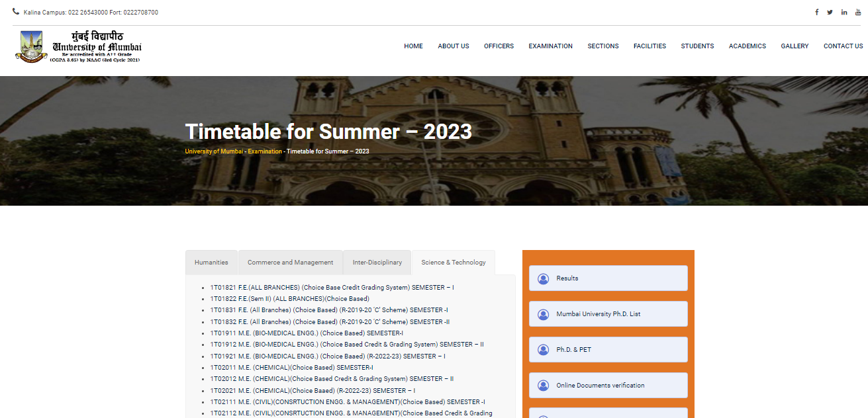Open the Online Documents verification button
The image size is (868, 418).
coord(608,386)
